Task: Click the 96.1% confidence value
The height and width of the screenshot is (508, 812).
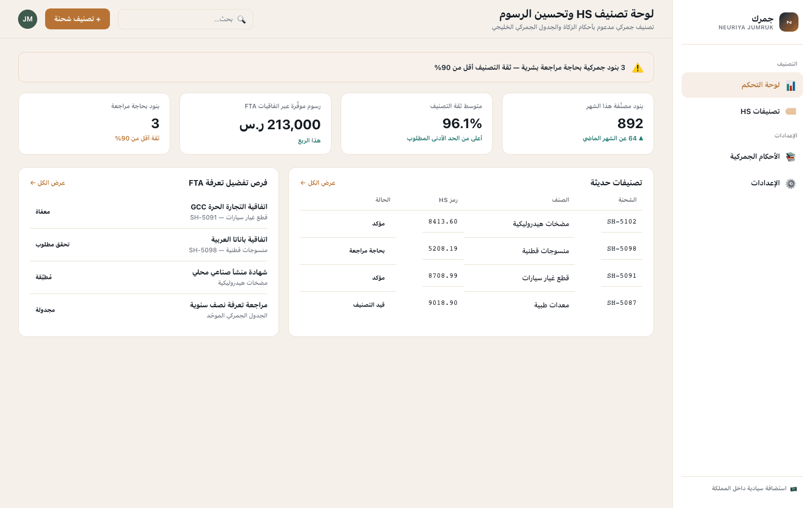Action: click(x=462, y=124)
